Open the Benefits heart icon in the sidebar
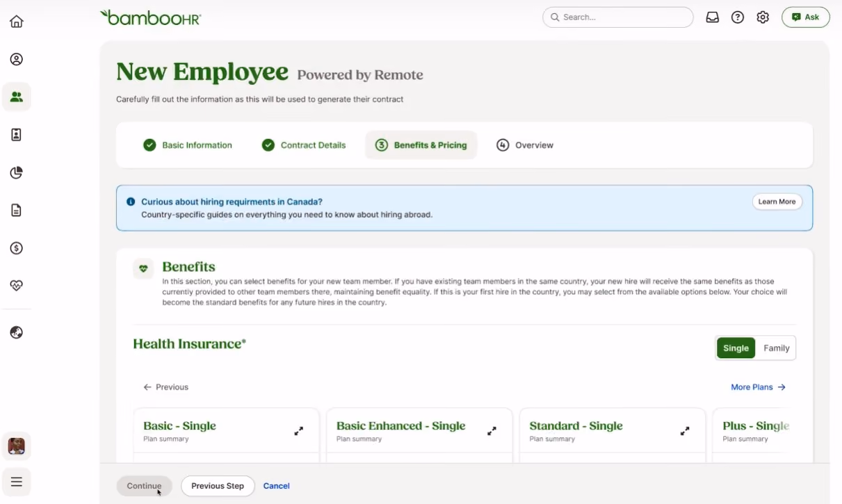The width and height of the screenshot is (842, 504). [x=17, y=286]
